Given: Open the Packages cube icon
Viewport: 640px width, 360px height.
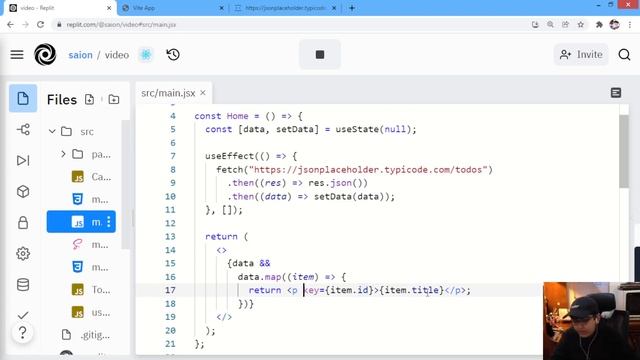Looking at the screenshot, I should pyautogui.click(x=23, y=191).
